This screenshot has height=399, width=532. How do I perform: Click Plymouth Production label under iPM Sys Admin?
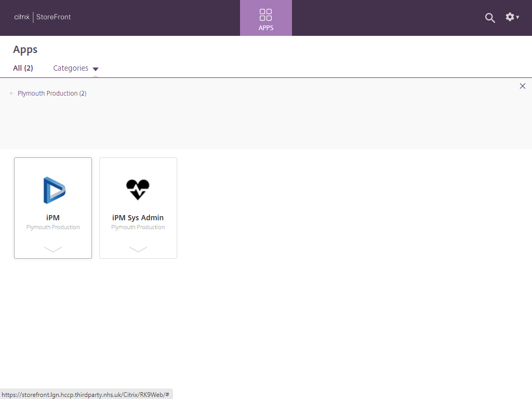pos(138,227)
